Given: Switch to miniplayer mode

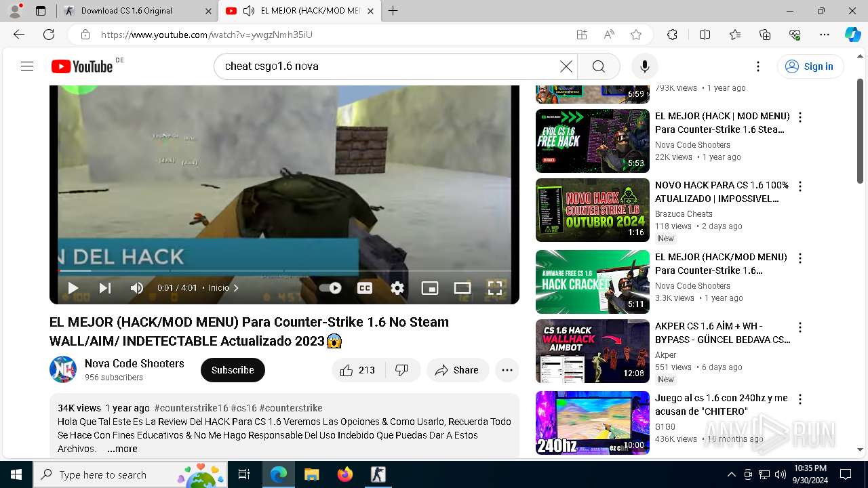Looking at the screenshot, I should 430,288.
